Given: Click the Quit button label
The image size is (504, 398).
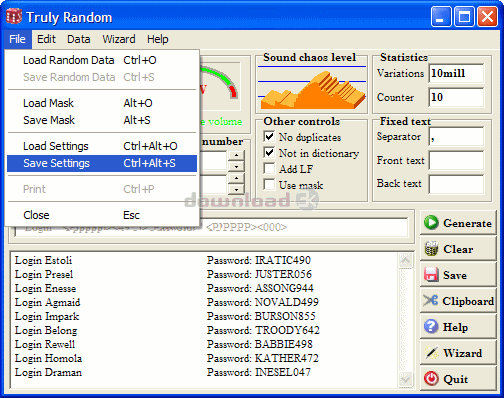Looking at the screenshot, I should point(455,379).
